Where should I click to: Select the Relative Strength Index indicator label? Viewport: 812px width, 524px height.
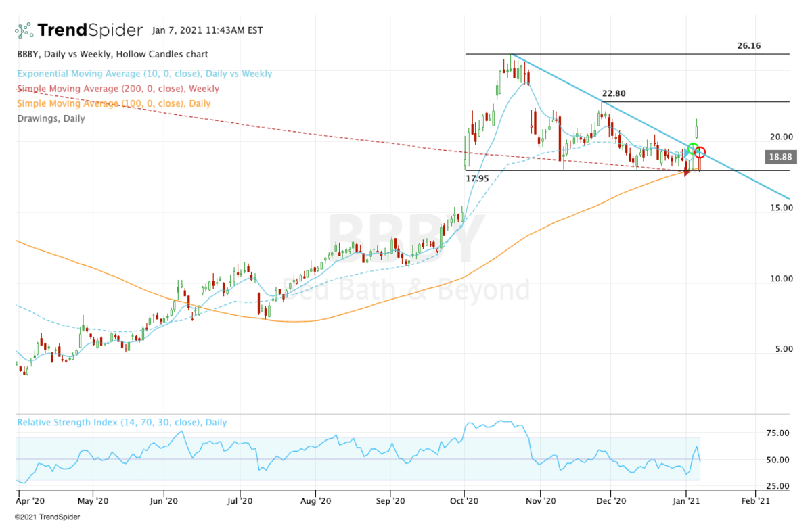[x=122, y=423]
